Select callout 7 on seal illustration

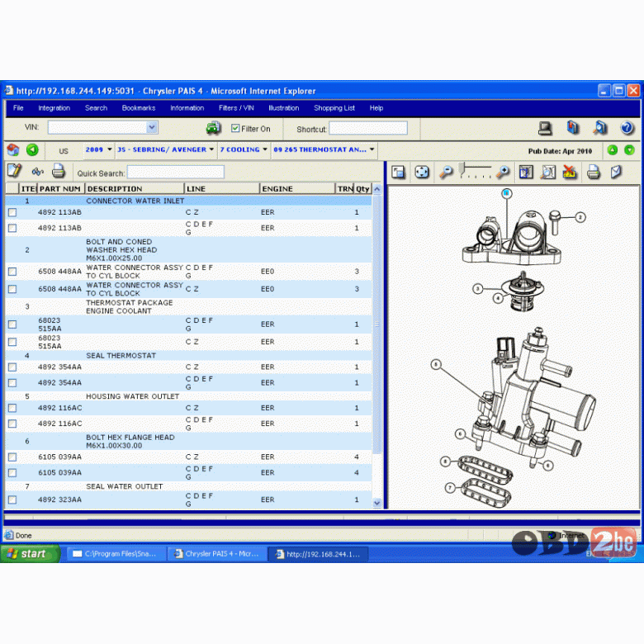pos(450,487)
